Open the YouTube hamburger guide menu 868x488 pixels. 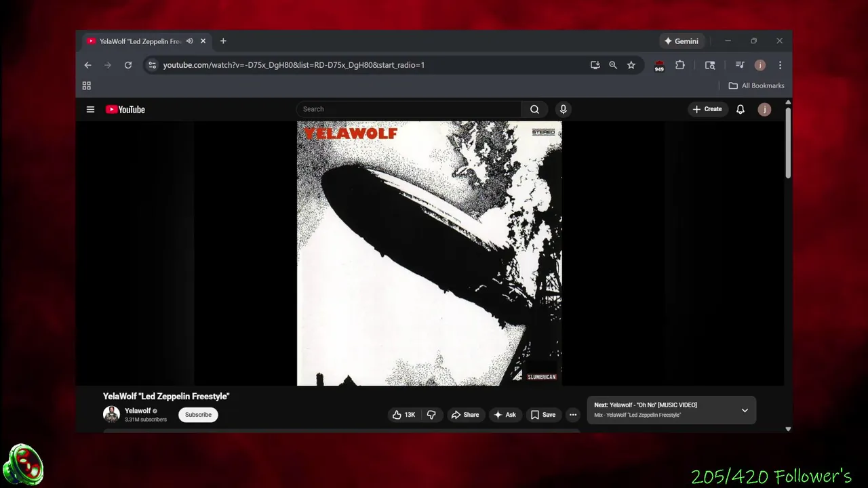click(90, 109)
